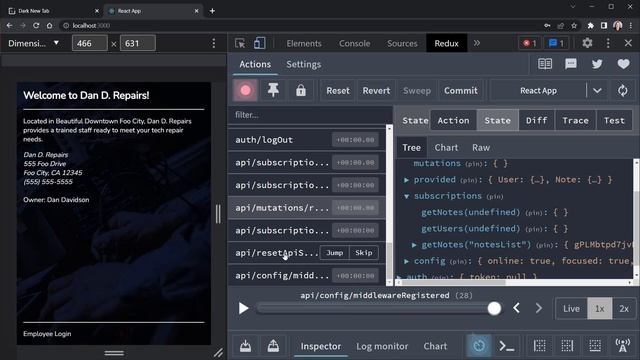Viewport: 640px width, 360px height.
Task: Click the Commit button
Action: (460, 91)
